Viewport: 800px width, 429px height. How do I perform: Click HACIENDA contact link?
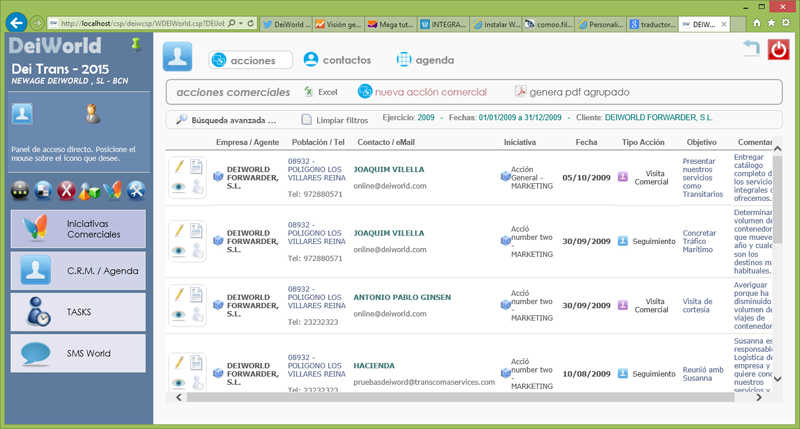(374, 365)
